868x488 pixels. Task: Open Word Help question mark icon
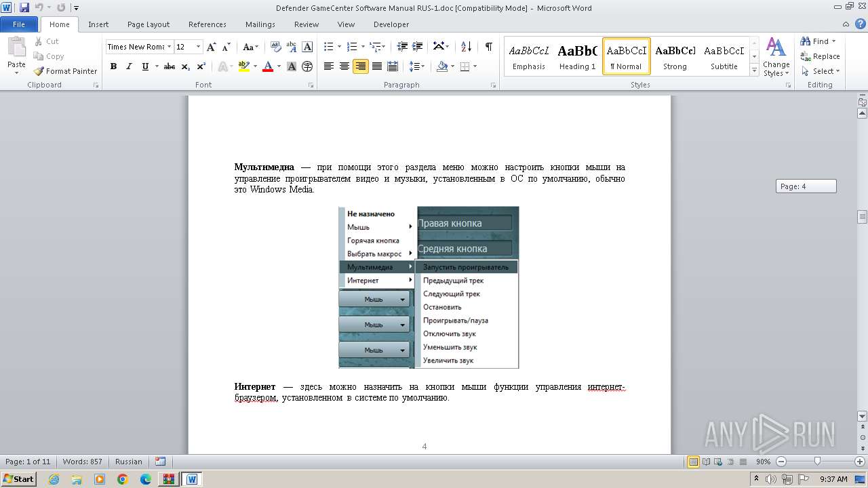860,24
